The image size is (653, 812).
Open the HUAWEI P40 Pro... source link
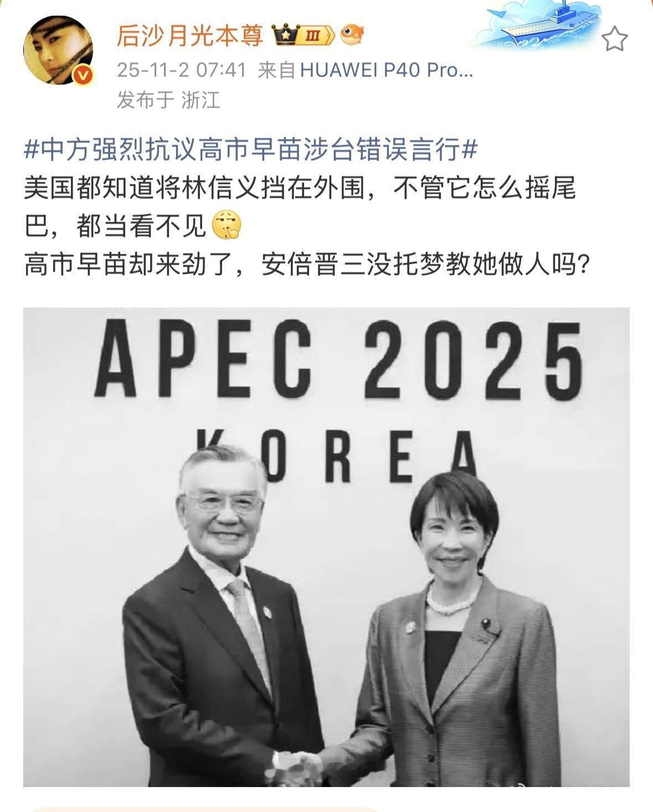tap(387, 70)
